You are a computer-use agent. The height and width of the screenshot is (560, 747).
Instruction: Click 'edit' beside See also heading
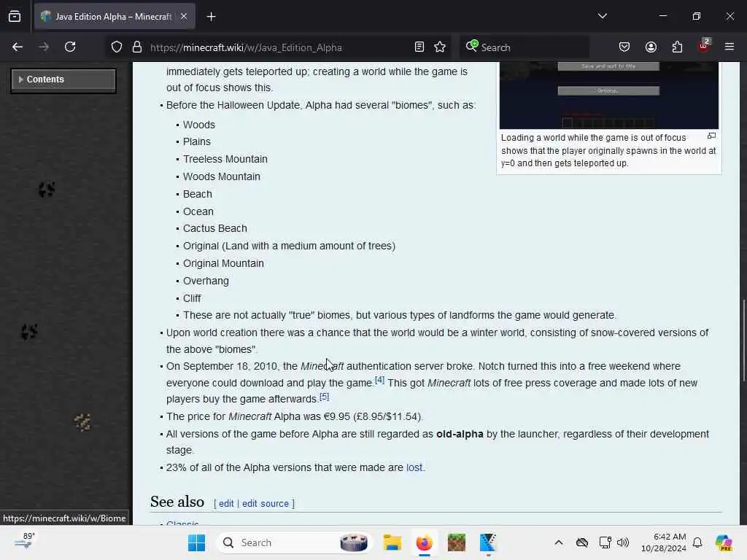pos(226,504)
